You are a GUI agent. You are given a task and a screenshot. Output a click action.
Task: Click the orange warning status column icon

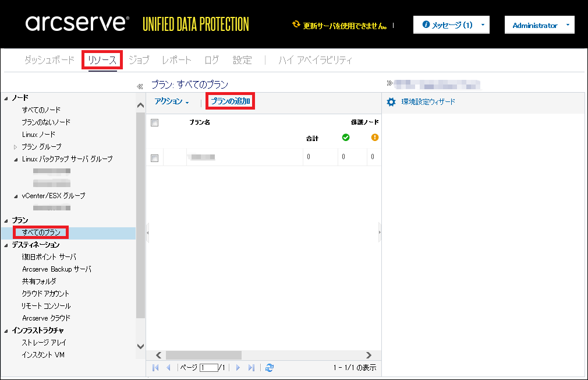[x=374, y=138]
